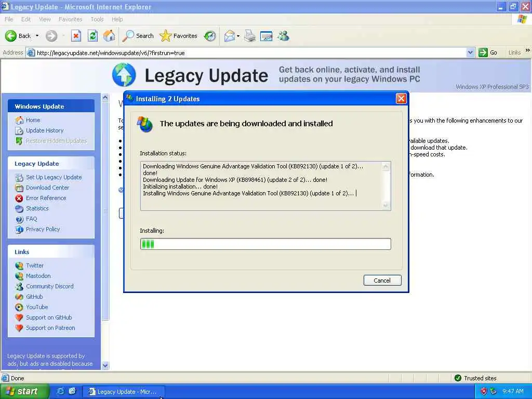Click the red security shield tray icon
The height and width of the screenshot is (399, 532).
tap(484, 392)
